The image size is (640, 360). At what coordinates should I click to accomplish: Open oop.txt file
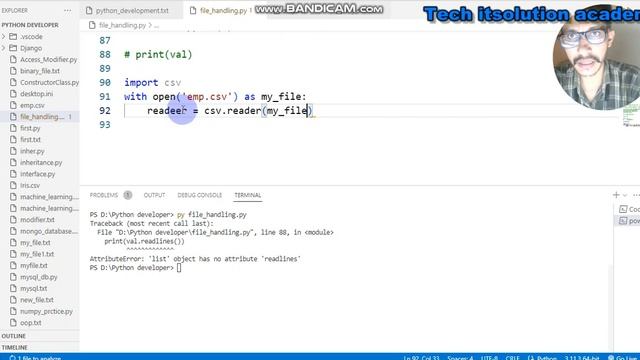click(x=31, y=322)
